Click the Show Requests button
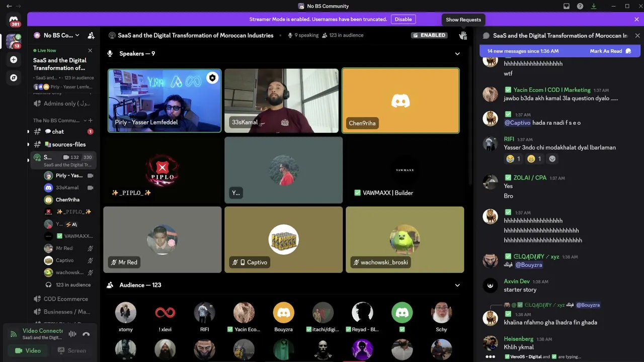 click(463, 20)
